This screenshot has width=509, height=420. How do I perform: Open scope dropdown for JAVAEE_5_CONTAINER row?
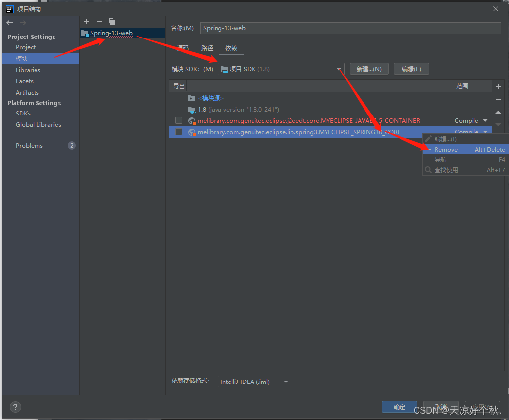coord(485,120)
